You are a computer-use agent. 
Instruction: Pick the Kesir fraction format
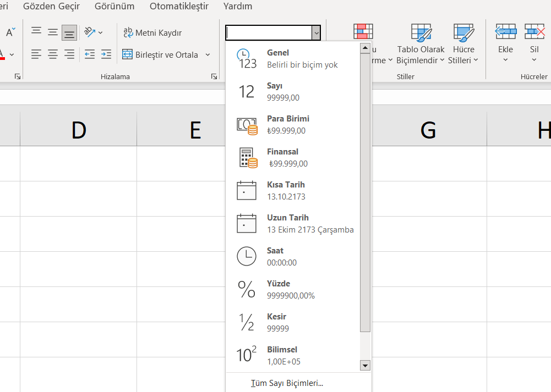coord(293,323)
